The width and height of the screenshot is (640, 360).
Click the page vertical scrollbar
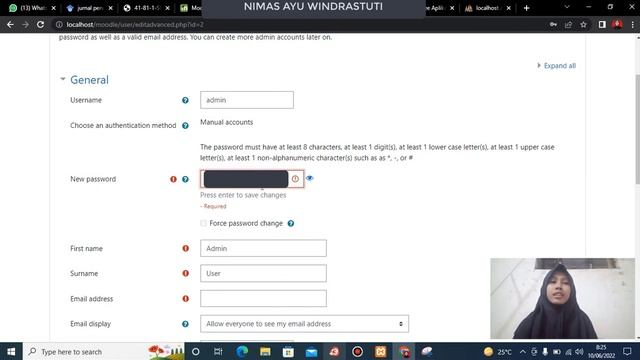(637, 129)
